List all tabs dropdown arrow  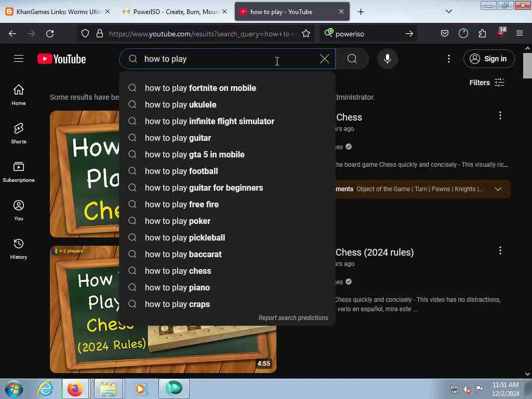tap(448, 11)
